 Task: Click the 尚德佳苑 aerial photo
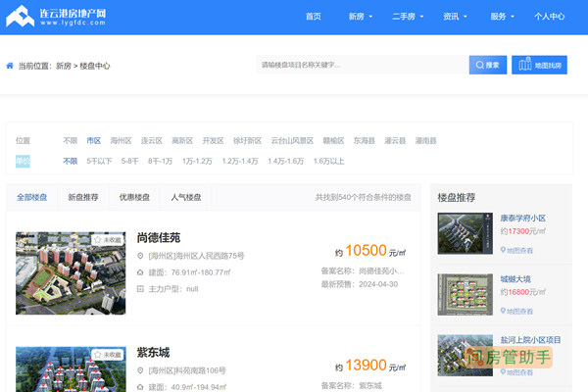(71, 273)
